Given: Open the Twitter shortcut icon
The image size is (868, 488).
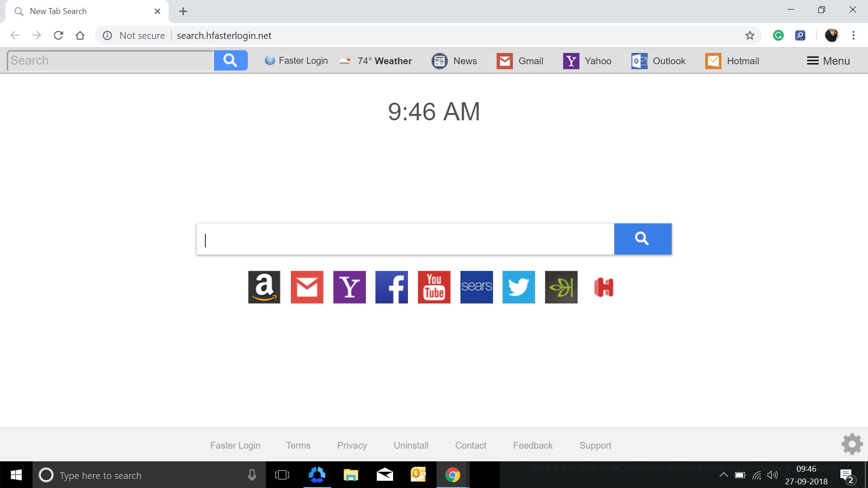Looking at the screenshot, I should pos(518,287).
